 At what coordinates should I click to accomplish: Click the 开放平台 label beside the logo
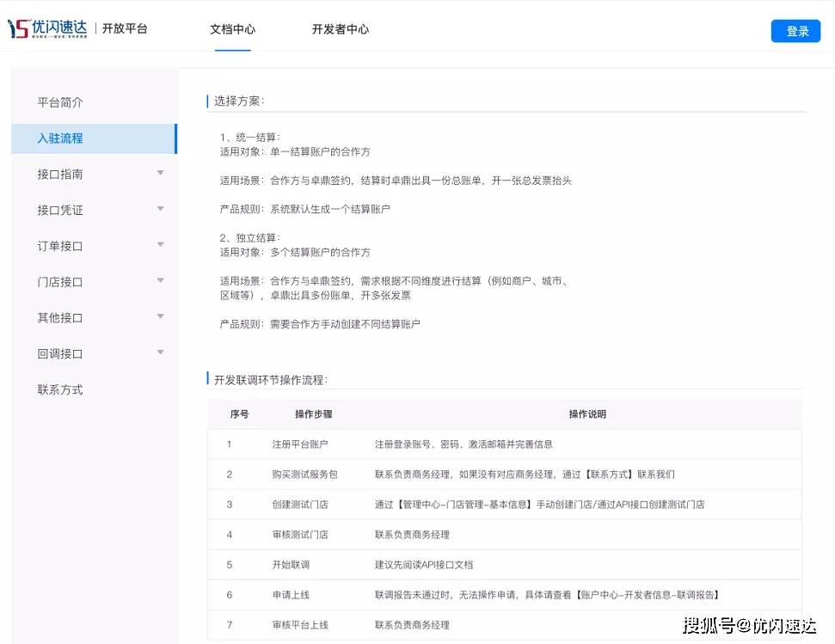(126, 28)
